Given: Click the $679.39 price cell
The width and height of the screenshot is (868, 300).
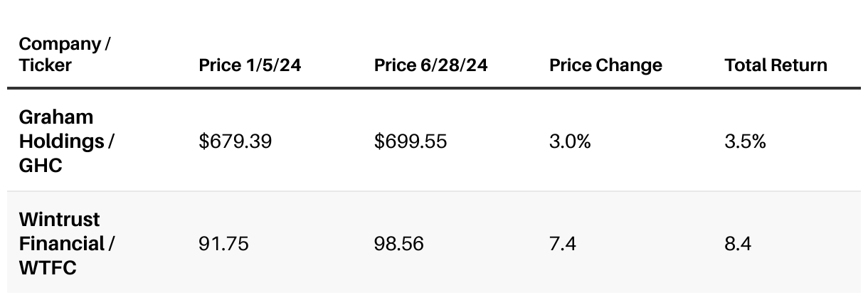Looking at the screenshot, I should [x=235, y=141].
